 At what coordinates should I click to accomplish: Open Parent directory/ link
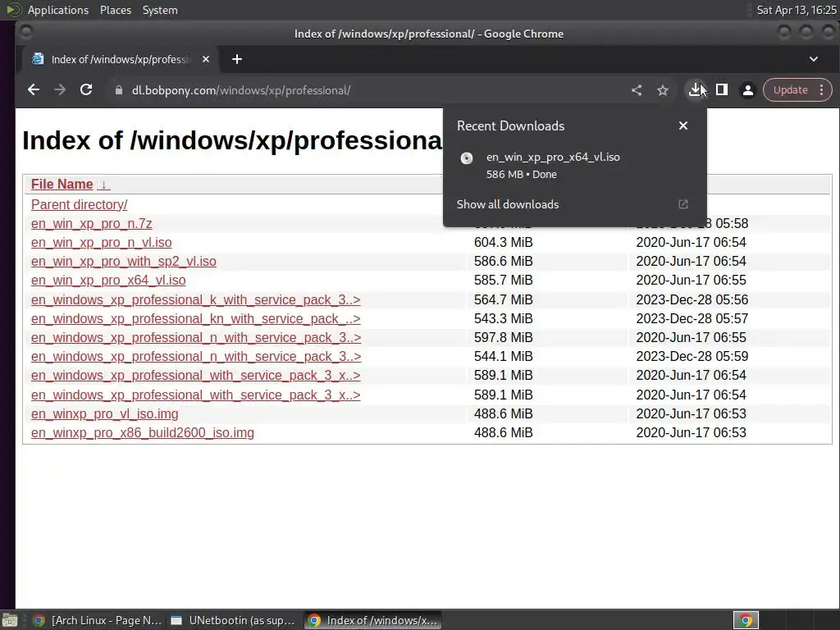click(x=80, y=204)
